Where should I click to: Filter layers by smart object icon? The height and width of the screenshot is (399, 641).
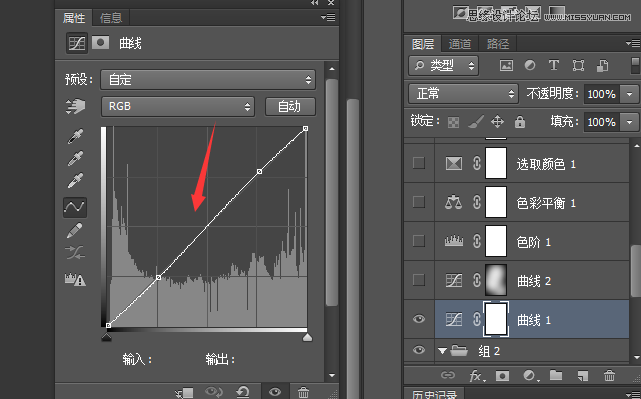(x=602, y=65)
